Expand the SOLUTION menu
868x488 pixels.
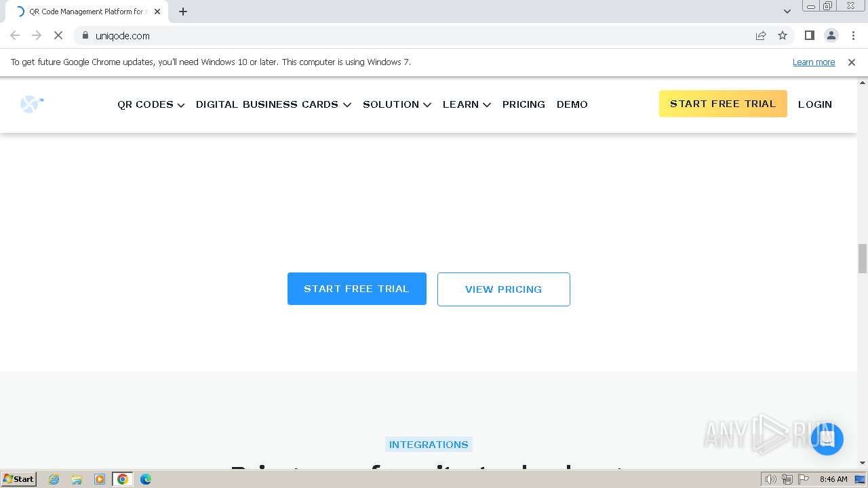tap(397, 104)
